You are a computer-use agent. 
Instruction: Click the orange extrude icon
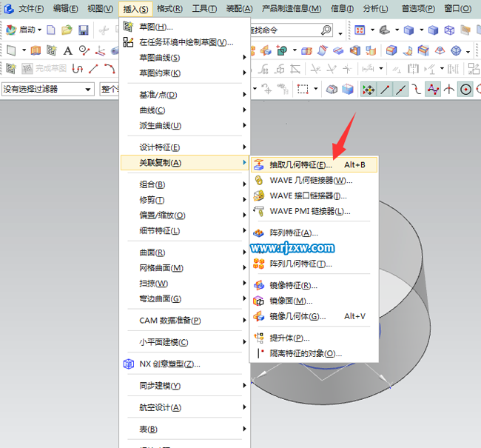(36, 50)
